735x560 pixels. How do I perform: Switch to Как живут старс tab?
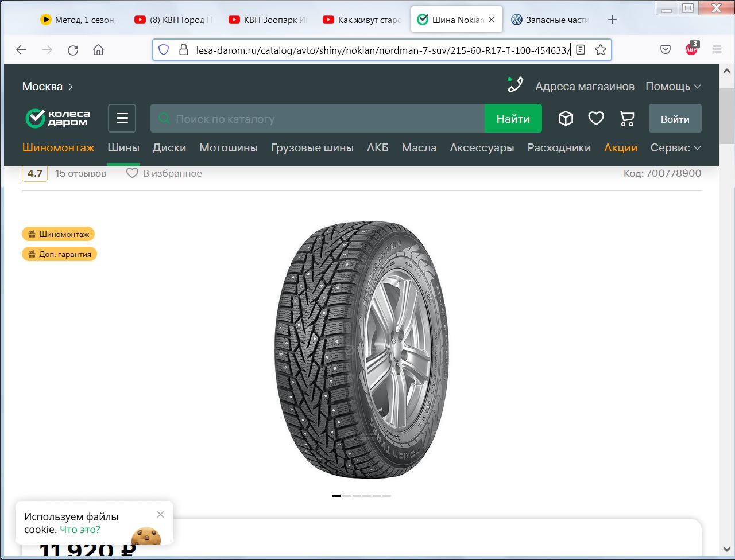363,20
